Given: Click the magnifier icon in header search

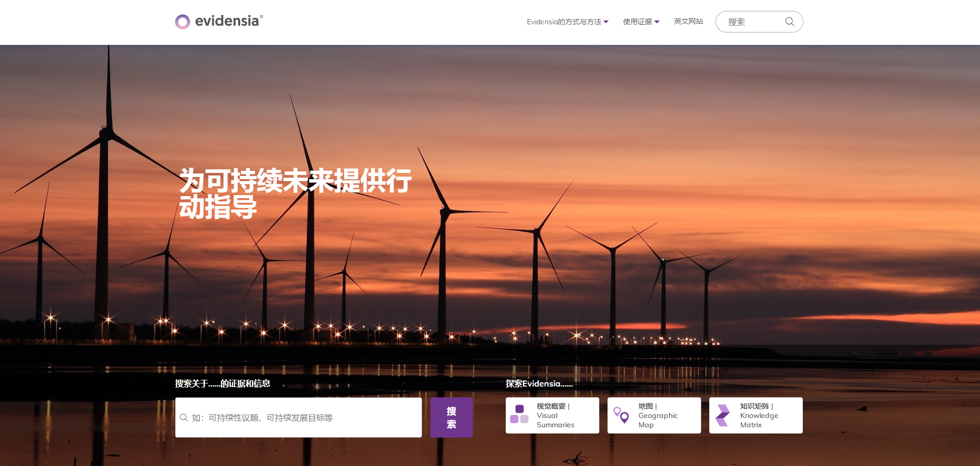Looking at the screenshot, I should click(x=789, y=22).
